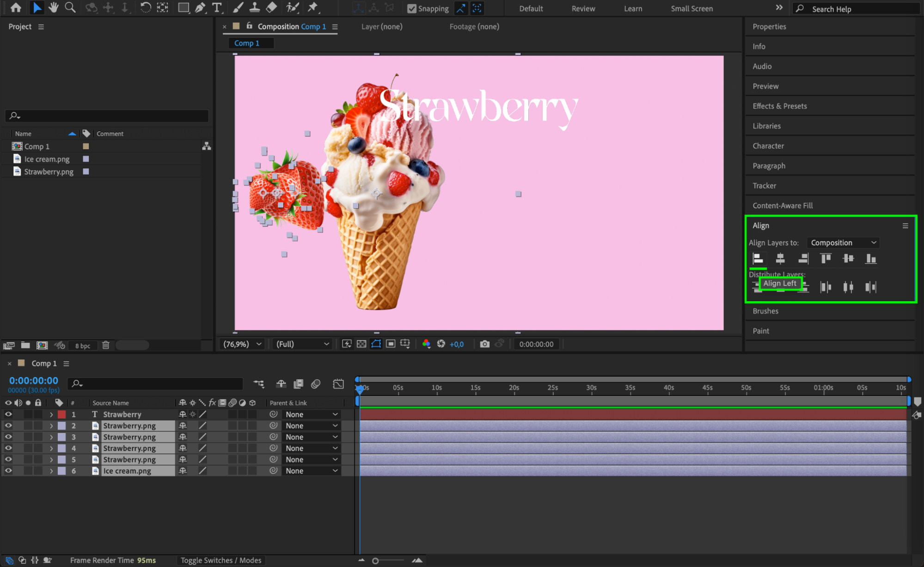Hide the Ice cream.png layer
This screenshot has width=924, height=567.
pyautogui.click(x=8, y=471)
